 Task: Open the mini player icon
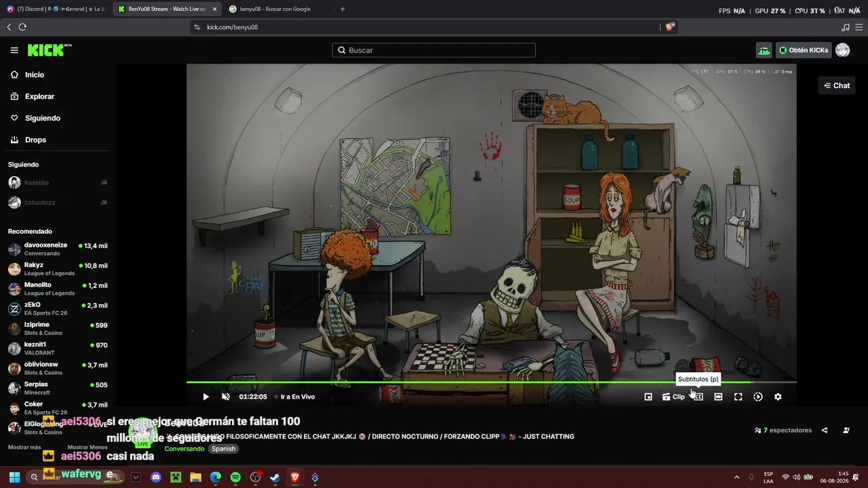point(648,396)
